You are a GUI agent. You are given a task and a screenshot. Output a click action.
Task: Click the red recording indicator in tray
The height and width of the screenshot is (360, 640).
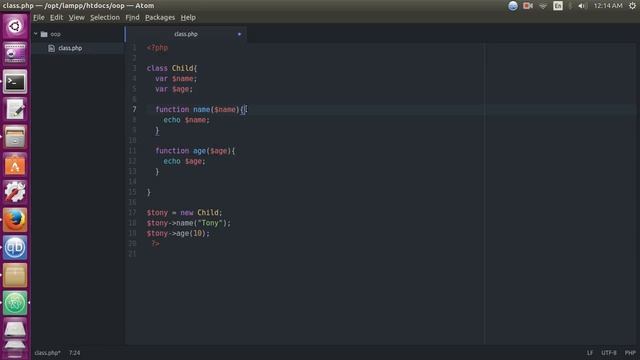(528, 6)
